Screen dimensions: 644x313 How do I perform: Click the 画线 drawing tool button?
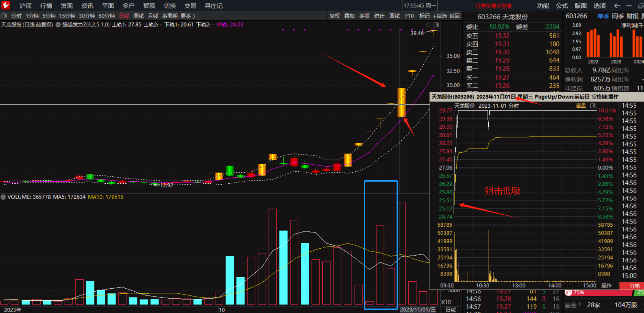click(395, 16)
